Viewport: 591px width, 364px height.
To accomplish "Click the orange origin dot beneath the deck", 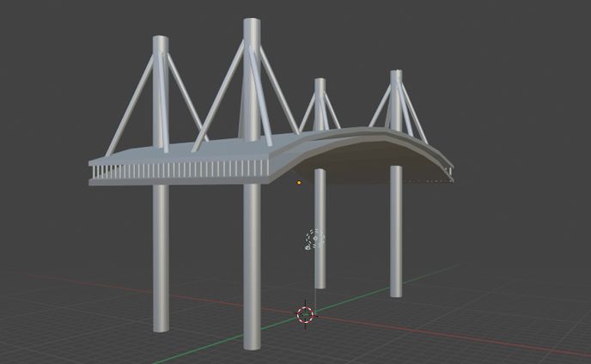I will pos(299,182).
